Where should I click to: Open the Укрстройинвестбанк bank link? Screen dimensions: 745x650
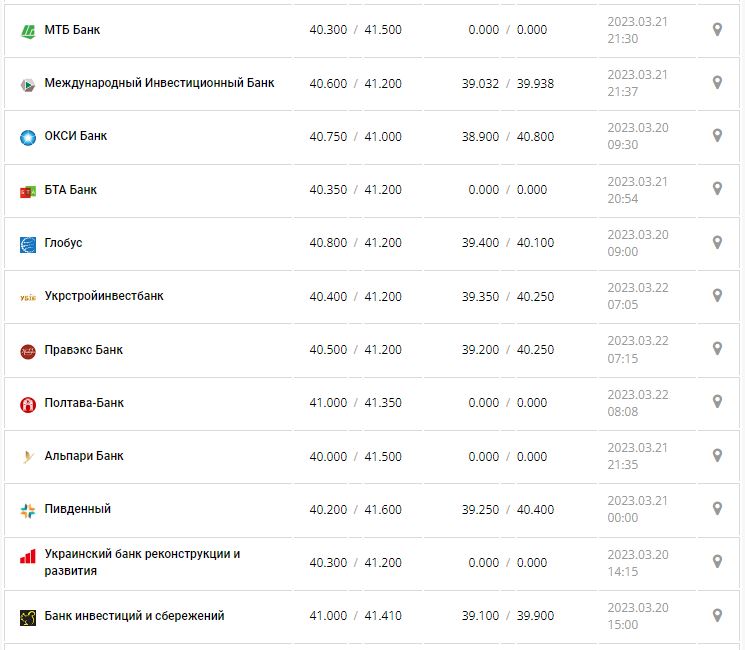point(104,296)
